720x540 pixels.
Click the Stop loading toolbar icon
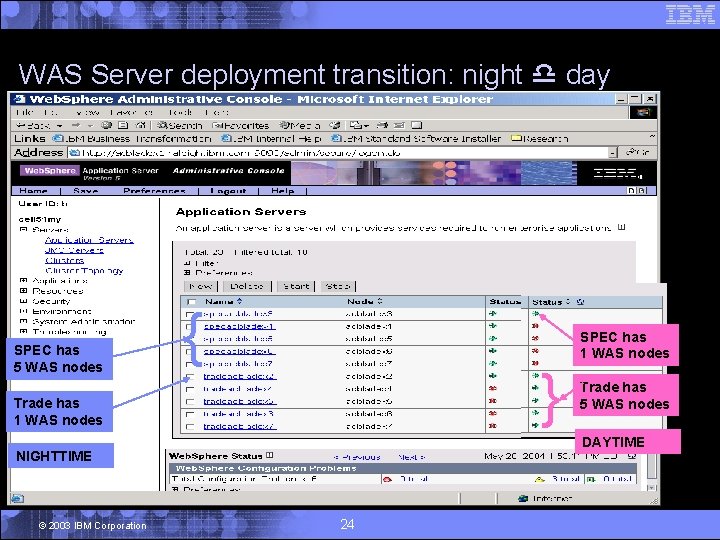(107, 125)
